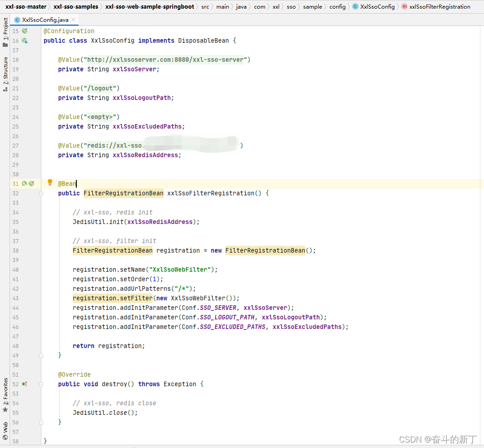Click the fold end marker on line 49

[41, 355]
